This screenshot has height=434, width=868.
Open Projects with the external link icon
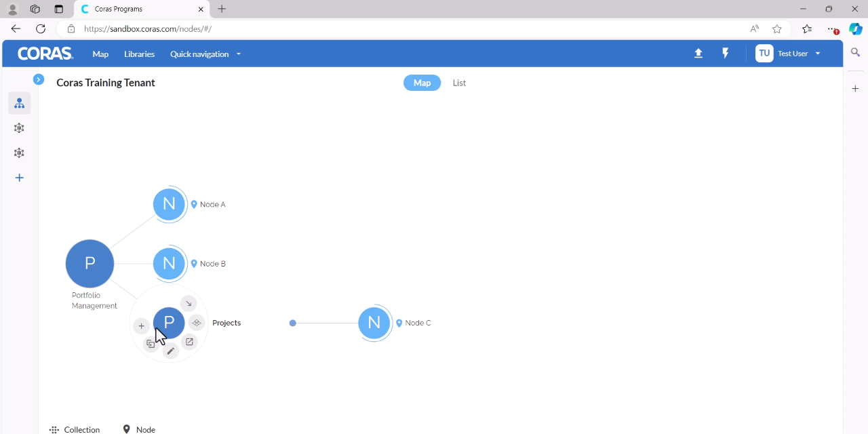189,342
